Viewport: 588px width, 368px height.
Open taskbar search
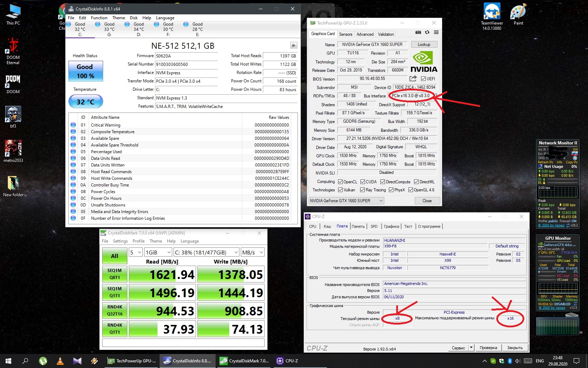pos(25,361)
